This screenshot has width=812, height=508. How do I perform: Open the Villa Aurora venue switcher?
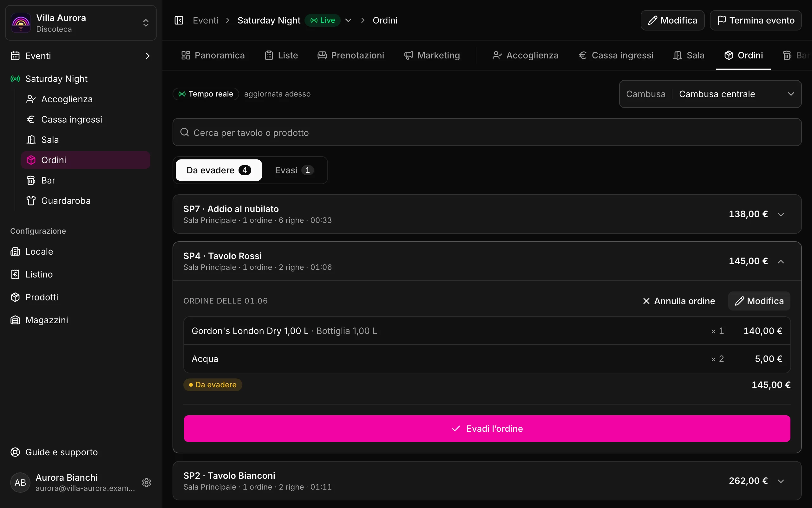point(81,23)
